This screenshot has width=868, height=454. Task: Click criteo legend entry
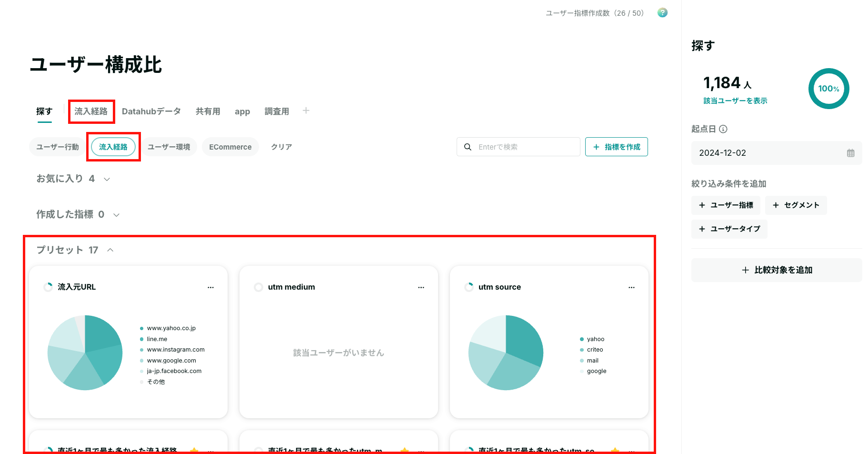592,350
